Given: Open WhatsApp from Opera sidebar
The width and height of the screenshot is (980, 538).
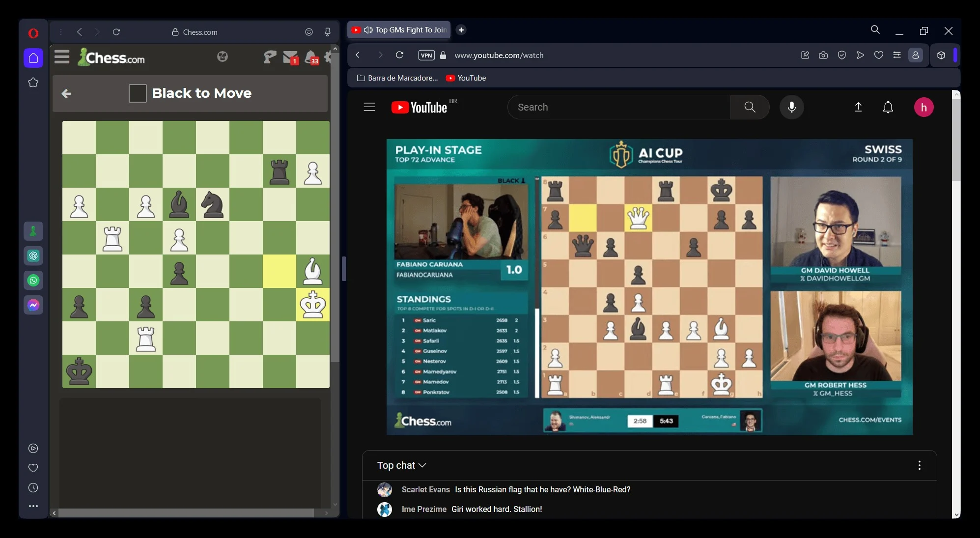Looking at the screenshot, I should 33,280.
